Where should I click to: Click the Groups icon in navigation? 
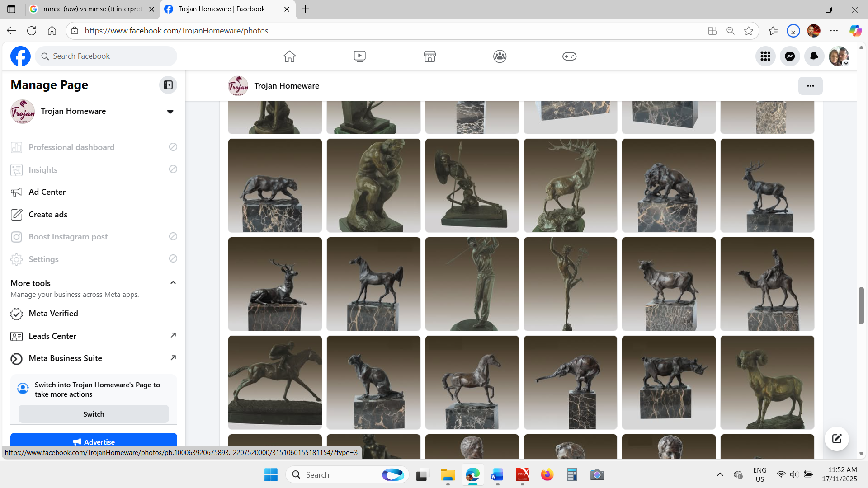[500, 56]
